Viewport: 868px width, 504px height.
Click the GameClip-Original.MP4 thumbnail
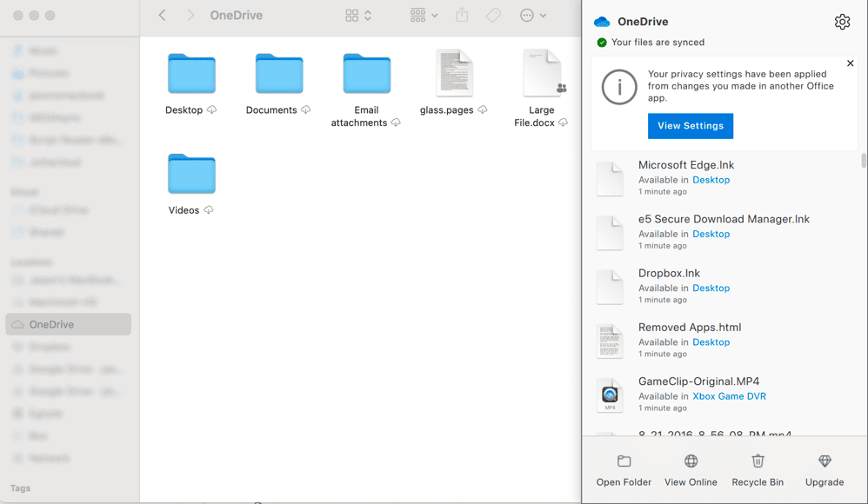coord(610,395)
